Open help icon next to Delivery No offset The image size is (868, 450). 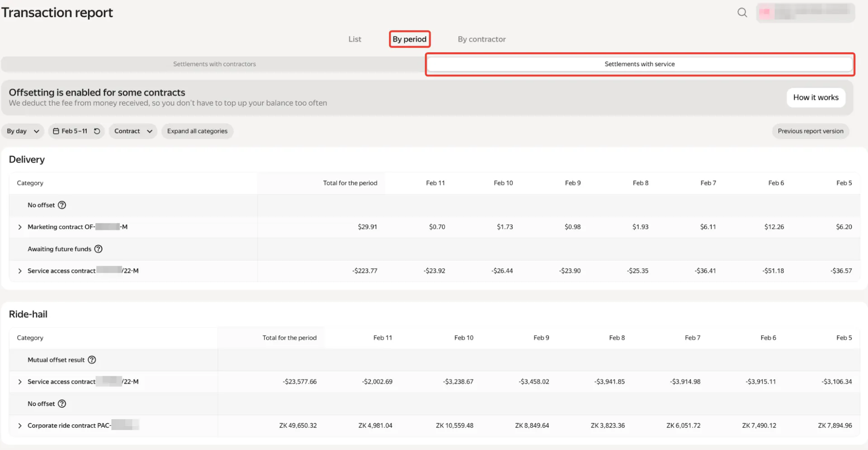(62, 205)
